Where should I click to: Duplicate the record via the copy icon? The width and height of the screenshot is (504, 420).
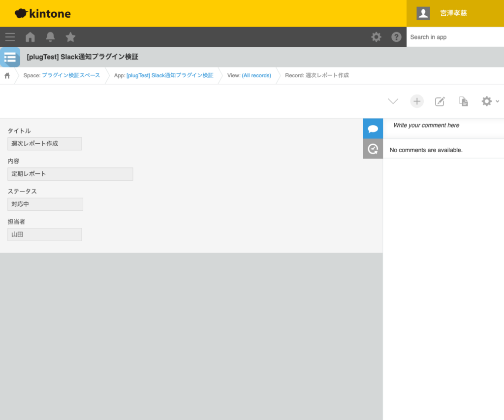click(x=463, y=101)
